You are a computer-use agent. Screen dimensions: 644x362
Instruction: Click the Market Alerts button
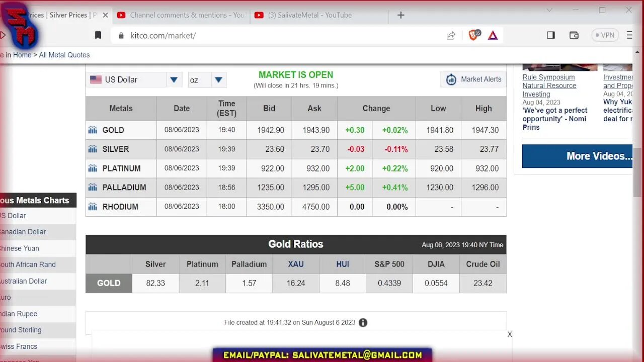(x=473, y=79)
